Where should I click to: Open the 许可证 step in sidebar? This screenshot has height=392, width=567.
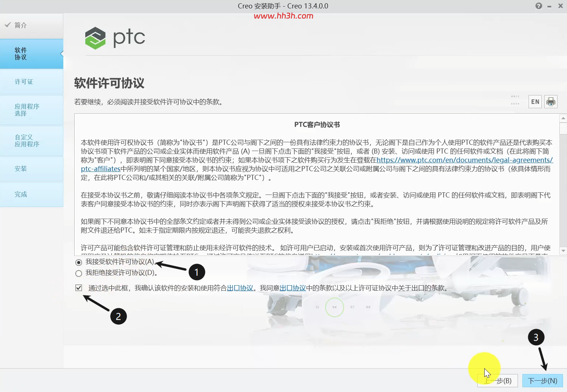pyautogui.click(x=31, y=82)
